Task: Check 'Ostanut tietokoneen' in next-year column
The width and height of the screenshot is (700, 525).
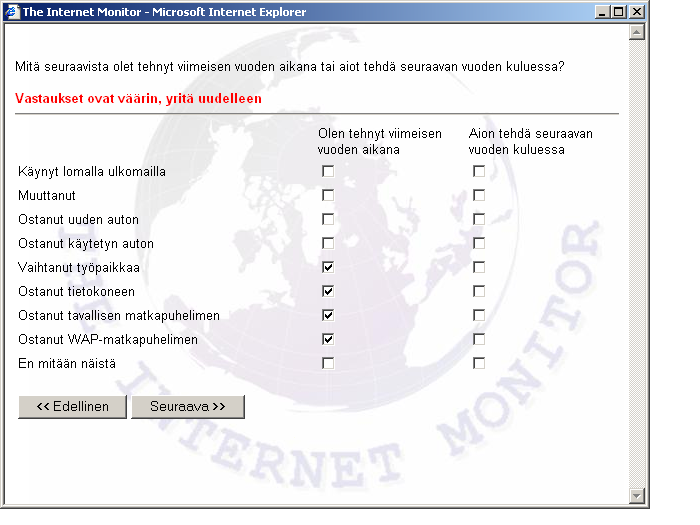Action: pos(479,291)
